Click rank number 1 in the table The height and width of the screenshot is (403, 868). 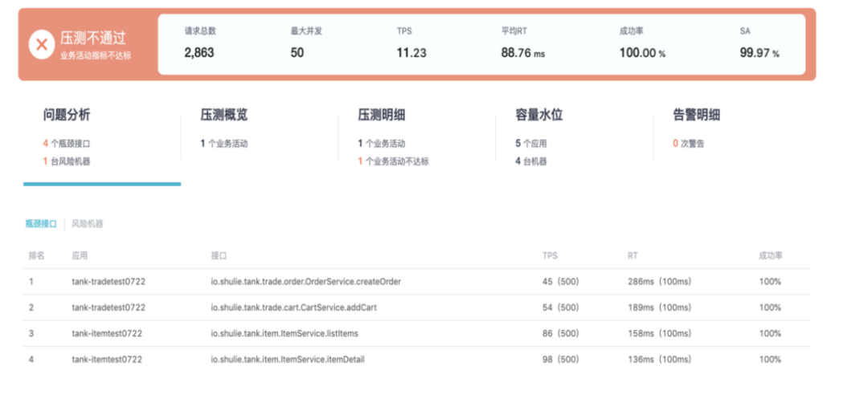point(31,282)
